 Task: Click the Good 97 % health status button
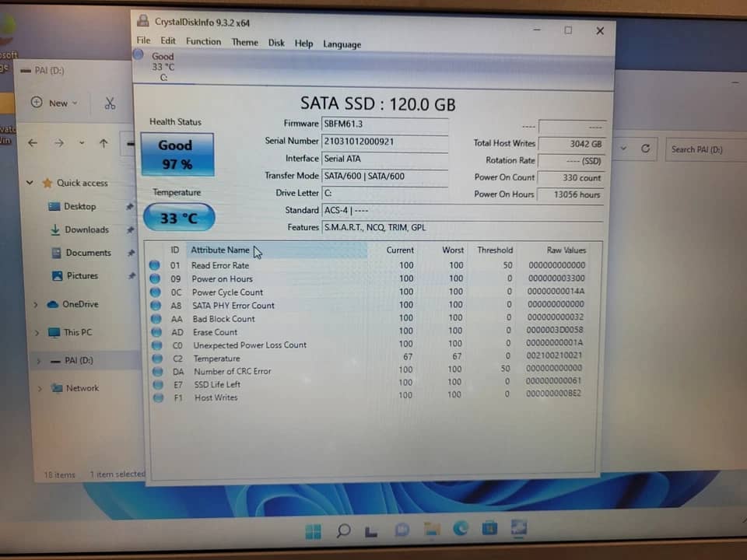[177, 154]
